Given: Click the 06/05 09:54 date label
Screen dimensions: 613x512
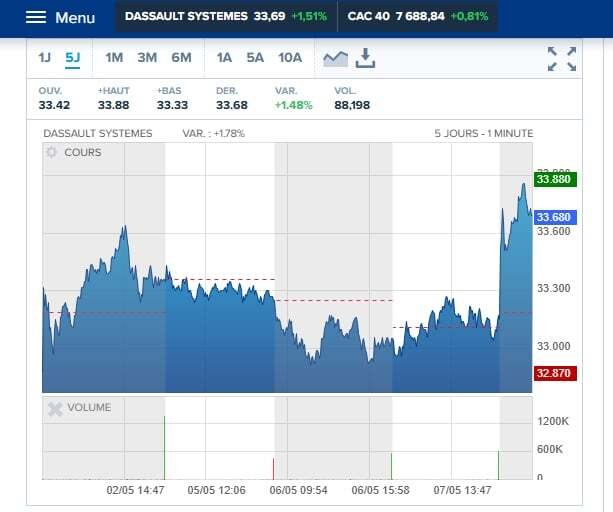Looking at the screenshot, I should 298,490.
